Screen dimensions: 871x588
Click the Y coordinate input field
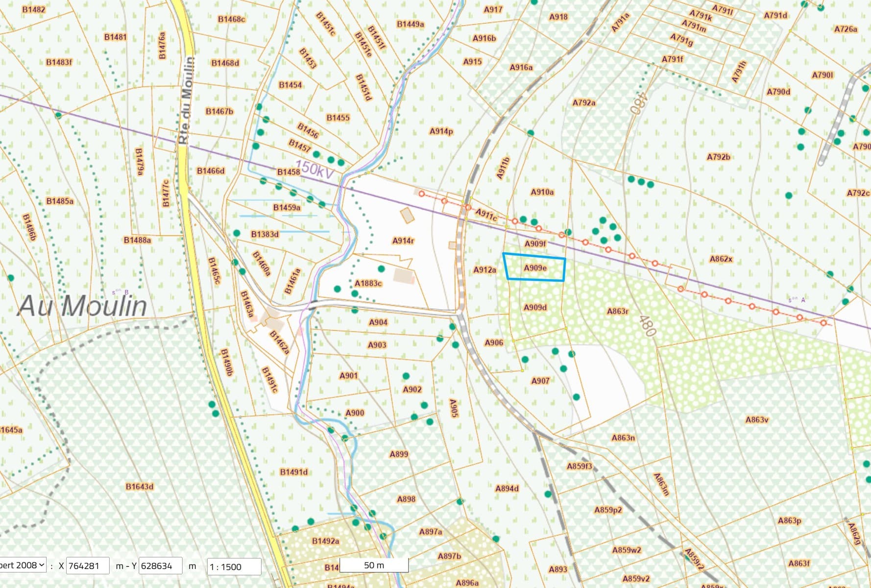[160, 566]
